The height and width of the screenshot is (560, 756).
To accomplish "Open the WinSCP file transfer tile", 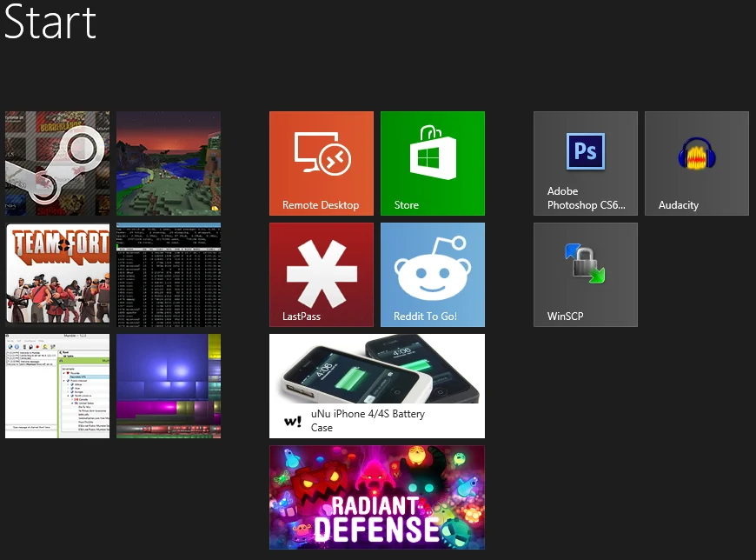I will coord(585,274).
